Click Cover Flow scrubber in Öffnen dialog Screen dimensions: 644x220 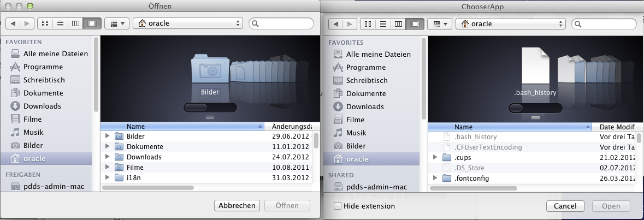click(x=210, y=107)
